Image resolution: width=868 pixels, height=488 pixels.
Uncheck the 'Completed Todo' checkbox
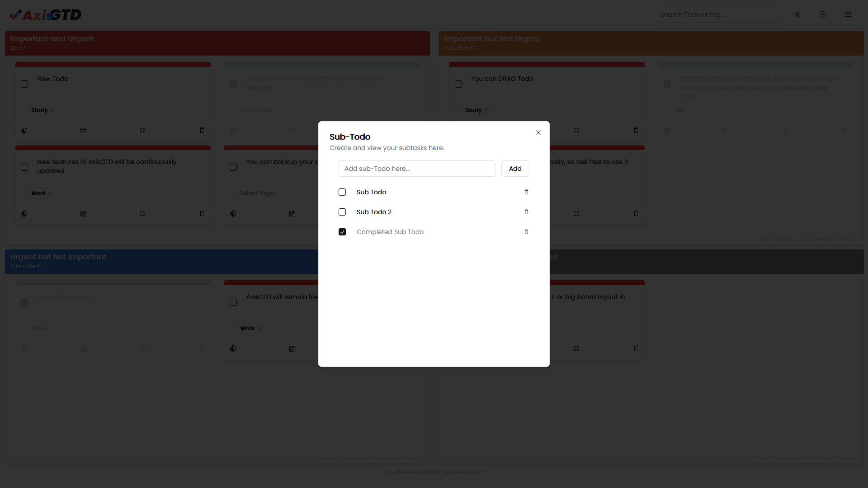click(x=24, y=302)
